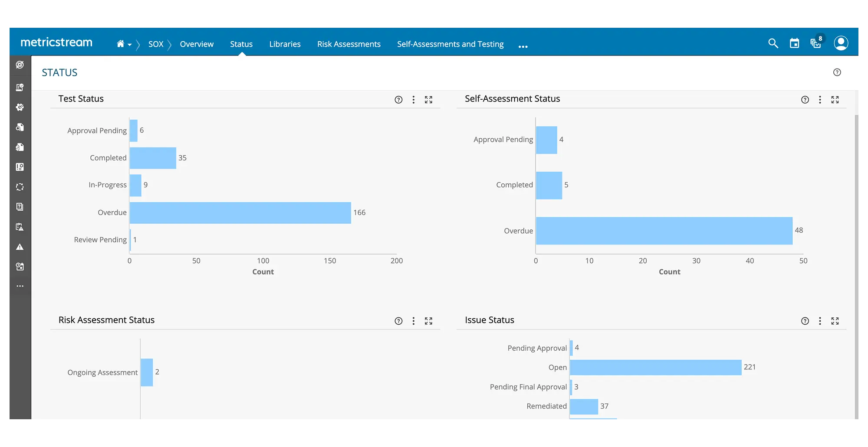This screenshot has width=868, height=447.
Task: Open Risk Assessment Status options menu
Action: tap(414, 321)
